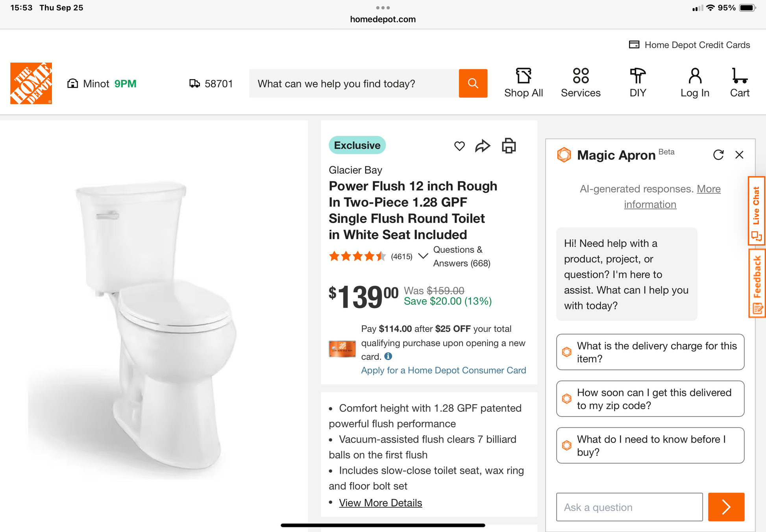The height and width of the screenshot is (532, 766).
Task: Open the DIY menu
Action: (x=638, y=83)
